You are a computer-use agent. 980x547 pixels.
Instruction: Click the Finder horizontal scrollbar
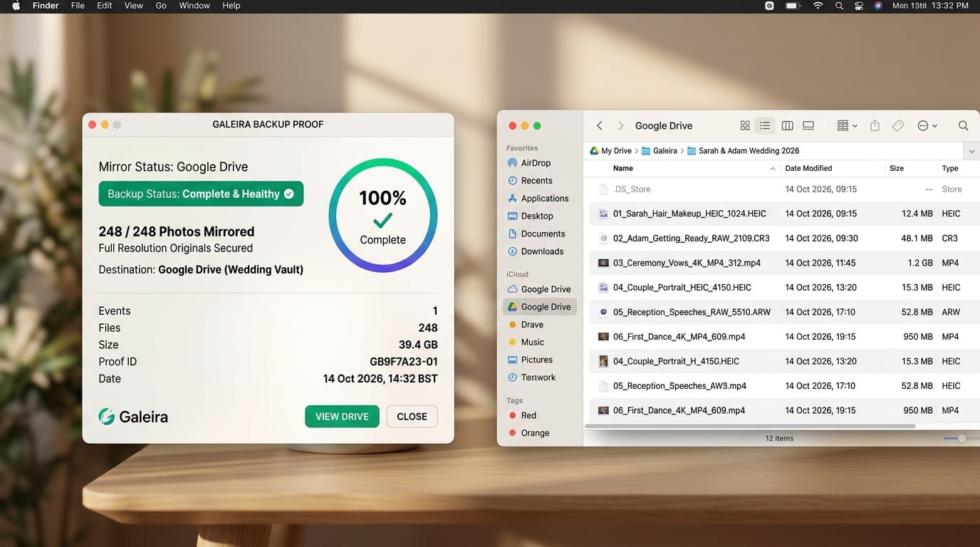tap(750, 427)
